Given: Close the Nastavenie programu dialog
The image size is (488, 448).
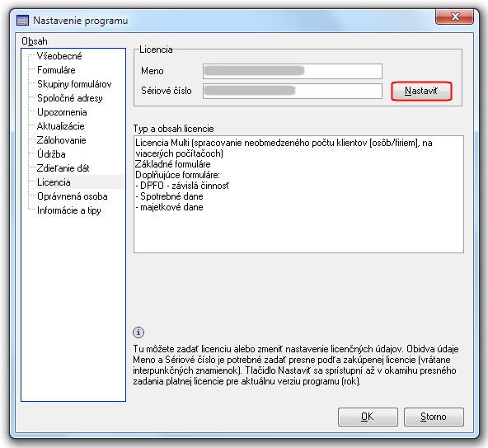Looking at the screenshot, I should click(454, 17).
